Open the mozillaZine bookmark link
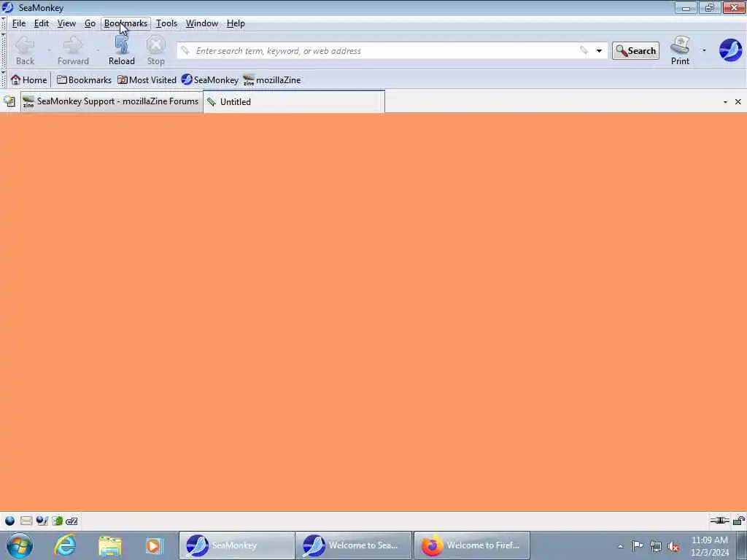The height and width of the screenshot is (560, 747). click(272, 80)
